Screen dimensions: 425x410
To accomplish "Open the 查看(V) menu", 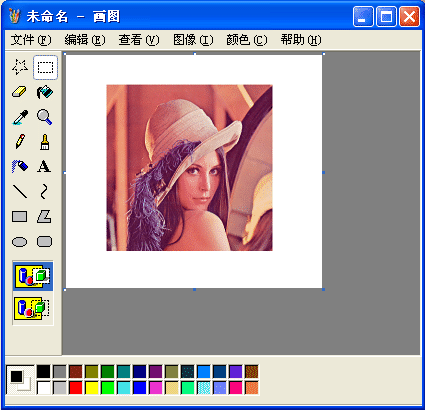I will point(139,40).
